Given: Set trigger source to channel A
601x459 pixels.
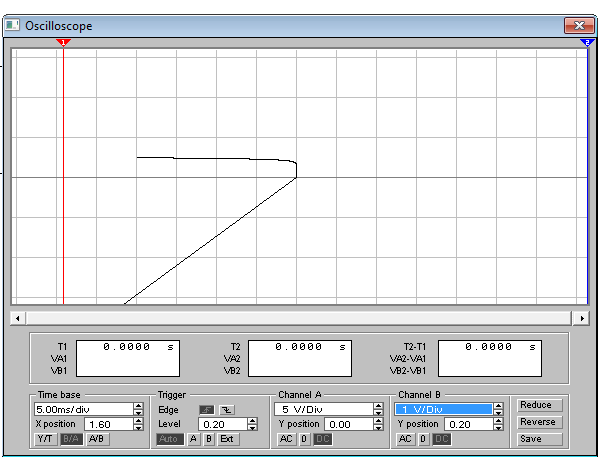Looking at the screenshot, I should coord(193,439).
